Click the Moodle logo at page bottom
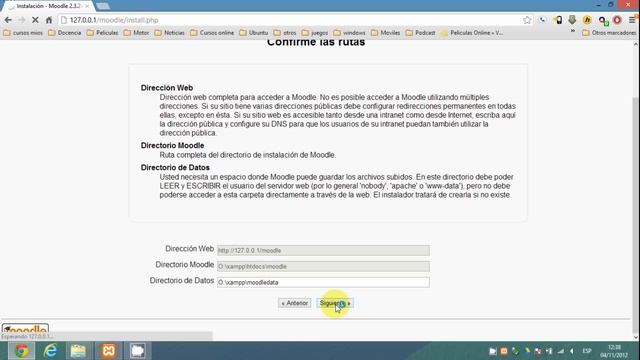 tap(25, 329)
